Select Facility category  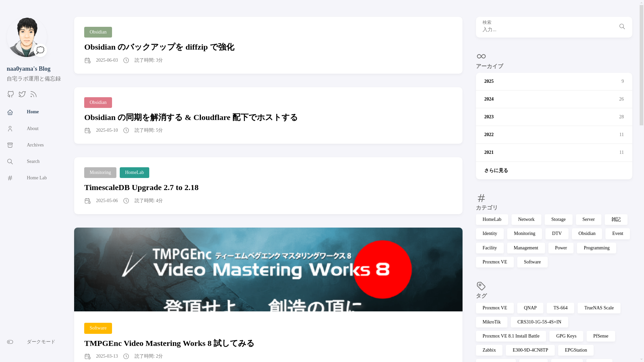(x=490, y=248)
